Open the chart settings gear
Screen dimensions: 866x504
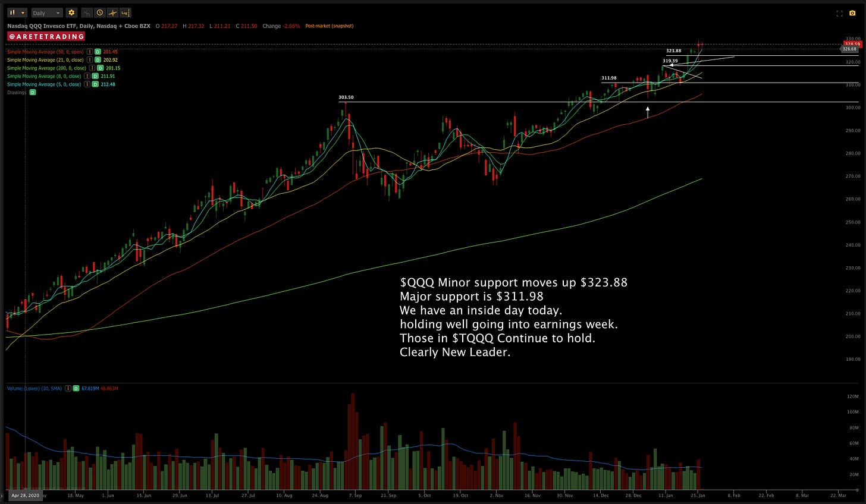[71, 12]
